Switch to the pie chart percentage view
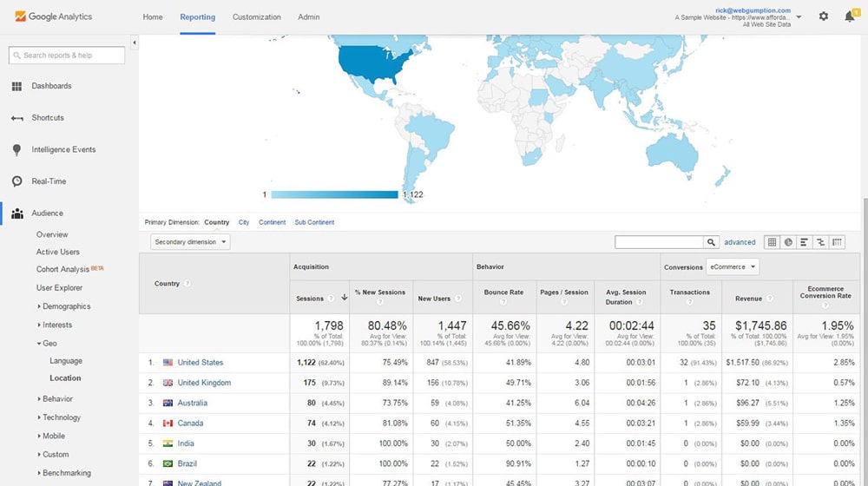This screenshot has height=486, width=868. click(788, 242)
